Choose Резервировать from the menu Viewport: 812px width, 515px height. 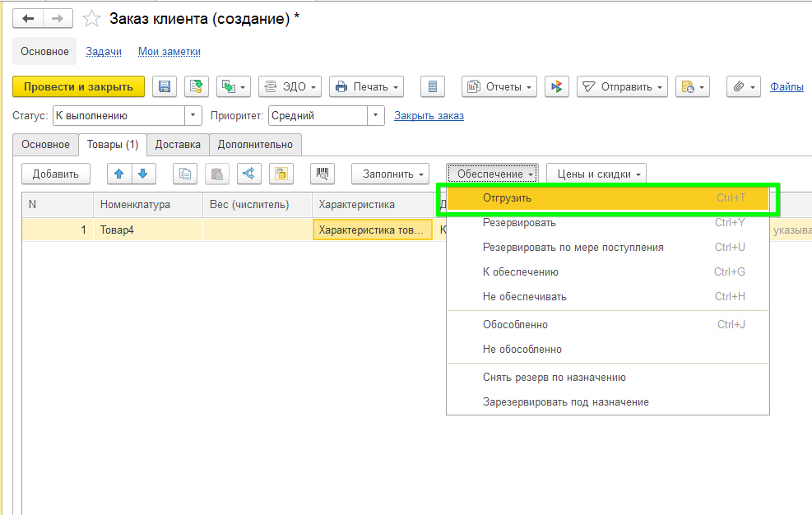click(x=608, y=223)
